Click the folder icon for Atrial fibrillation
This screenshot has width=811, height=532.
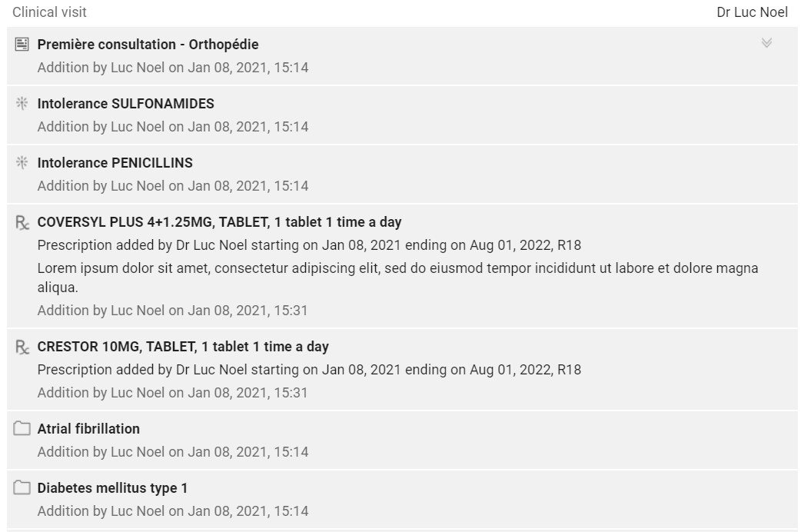click(22, 428)
